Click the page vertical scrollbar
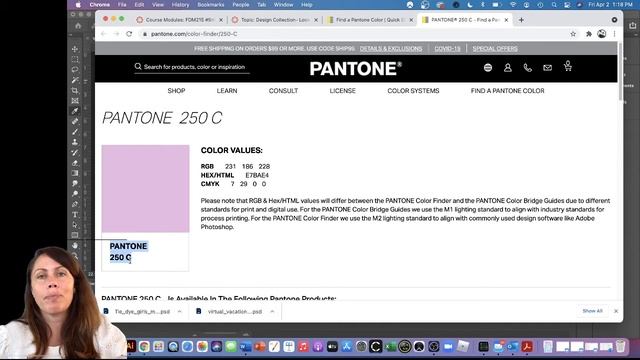 (620, 71)
